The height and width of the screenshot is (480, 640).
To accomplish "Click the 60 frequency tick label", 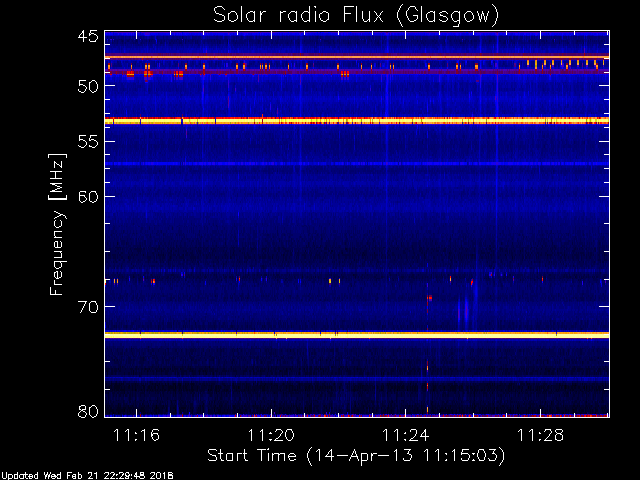I will tap(88, 197).
